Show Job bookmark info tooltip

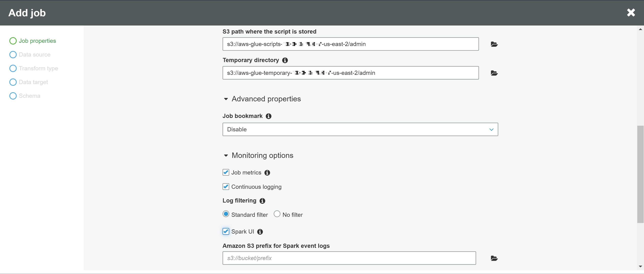point(269,116)
